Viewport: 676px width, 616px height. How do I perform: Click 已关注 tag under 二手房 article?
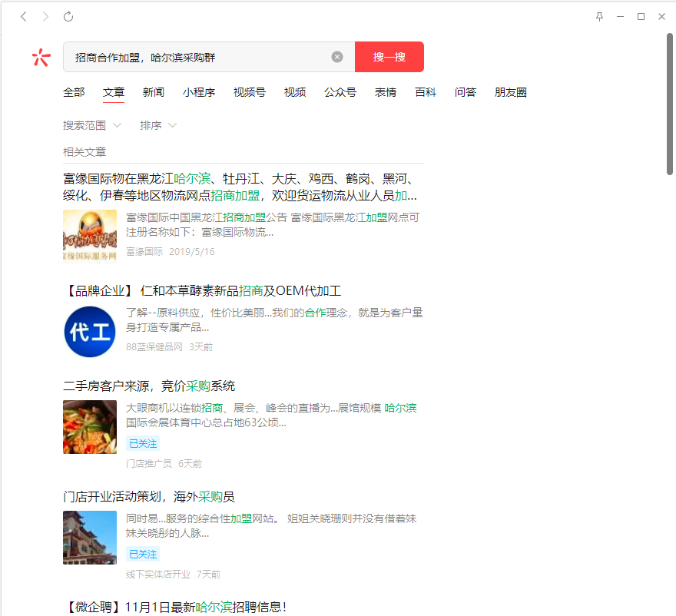pos(143,444)
